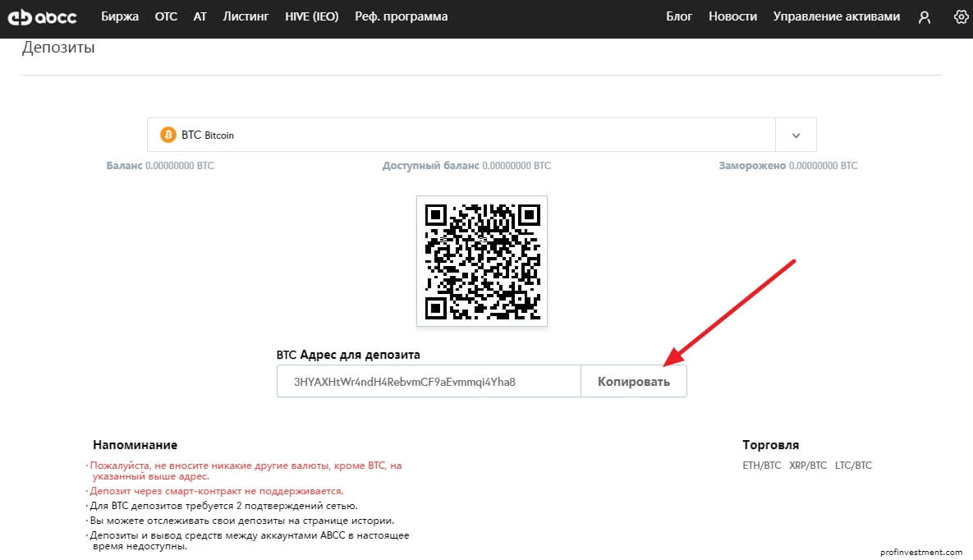Expand the BTC Bitcoin currency dropdown arrow
Viewport: 973px width, 560px height.
(x=796, y=135)
